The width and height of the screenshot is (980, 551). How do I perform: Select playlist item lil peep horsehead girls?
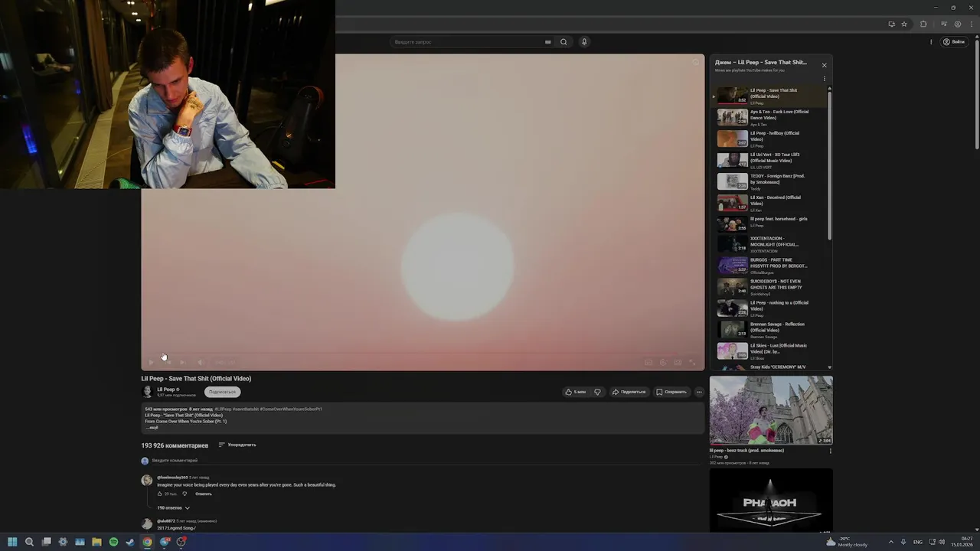[769, 223]
